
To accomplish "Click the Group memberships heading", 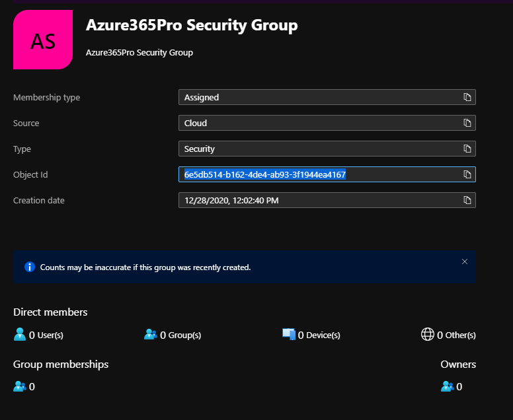I will coord(61,365).
